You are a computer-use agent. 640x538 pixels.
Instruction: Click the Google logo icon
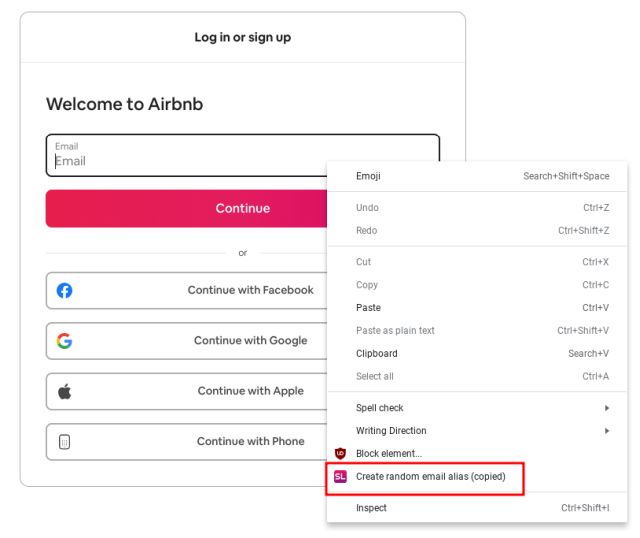click(64, 340)
